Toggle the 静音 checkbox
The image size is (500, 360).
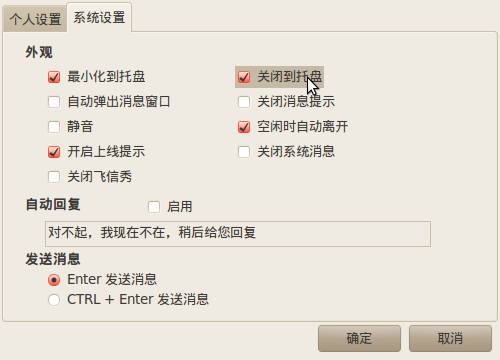54,127
